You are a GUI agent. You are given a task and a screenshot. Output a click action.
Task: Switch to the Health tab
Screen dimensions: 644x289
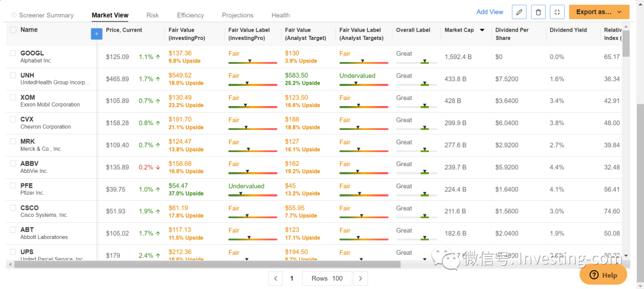click(280, 15)
